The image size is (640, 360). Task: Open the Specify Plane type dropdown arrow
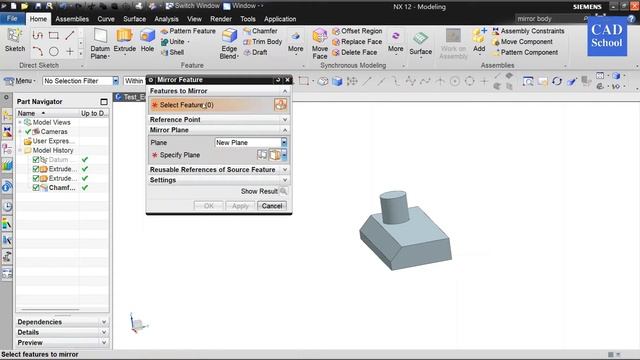tap(284, 155)
